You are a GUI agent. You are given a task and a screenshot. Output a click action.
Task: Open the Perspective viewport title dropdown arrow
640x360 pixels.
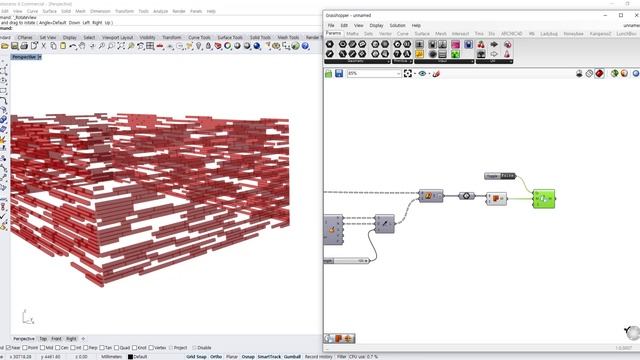coord(40,57)
